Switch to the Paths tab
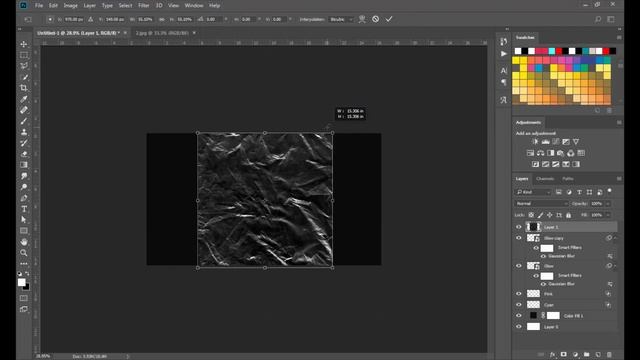This screenshot has width=640, height=360. pyautogui.click(x=568, y=179)
